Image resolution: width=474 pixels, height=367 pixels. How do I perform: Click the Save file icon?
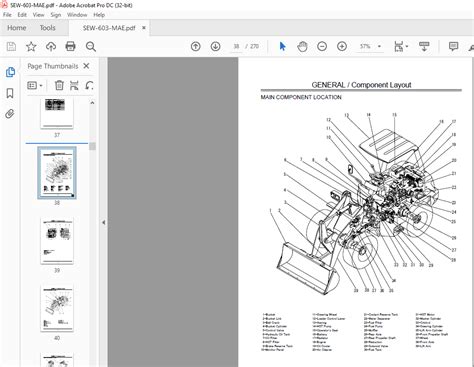pos(11,46)
